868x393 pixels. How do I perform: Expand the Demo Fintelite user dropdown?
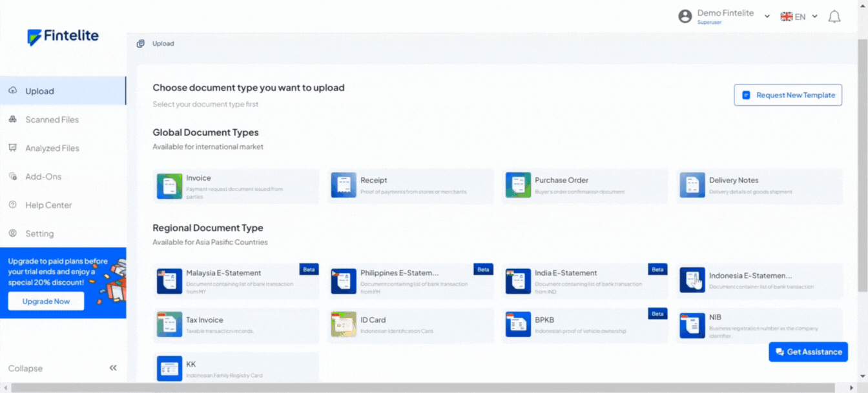point(767,17)
